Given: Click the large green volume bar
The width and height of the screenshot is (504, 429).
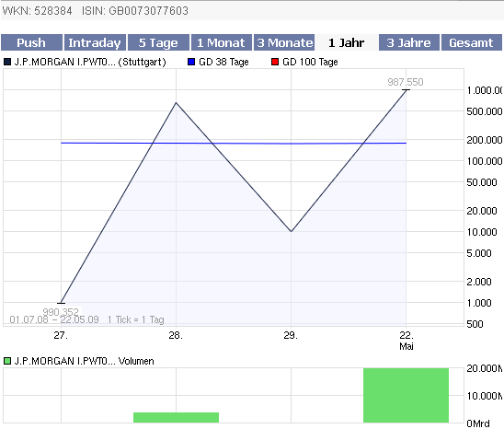Looking at the screenshot, I should tap(406, 395).
